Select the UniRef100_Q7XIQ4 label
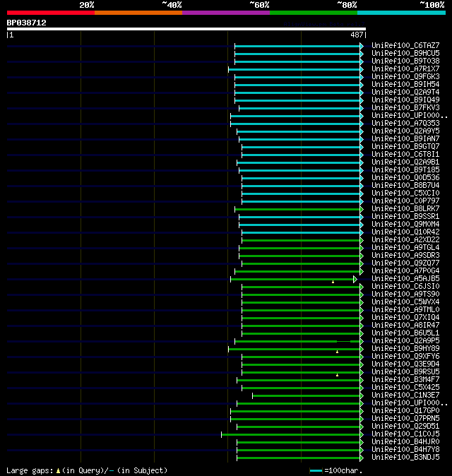The image size is (452, 476). 405,318
